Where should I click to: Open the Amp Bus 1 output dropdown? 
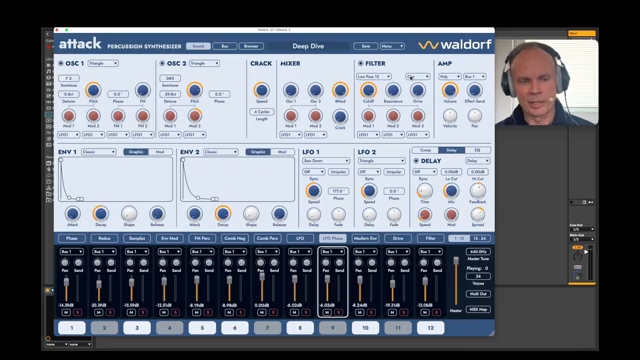click(x=475, y=76)
